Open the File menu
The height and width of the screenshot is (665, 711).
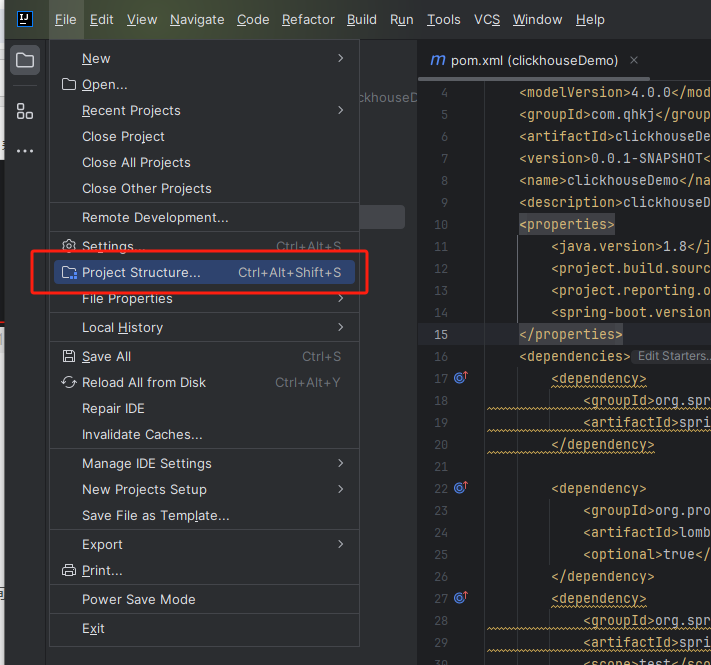(66, 19)
